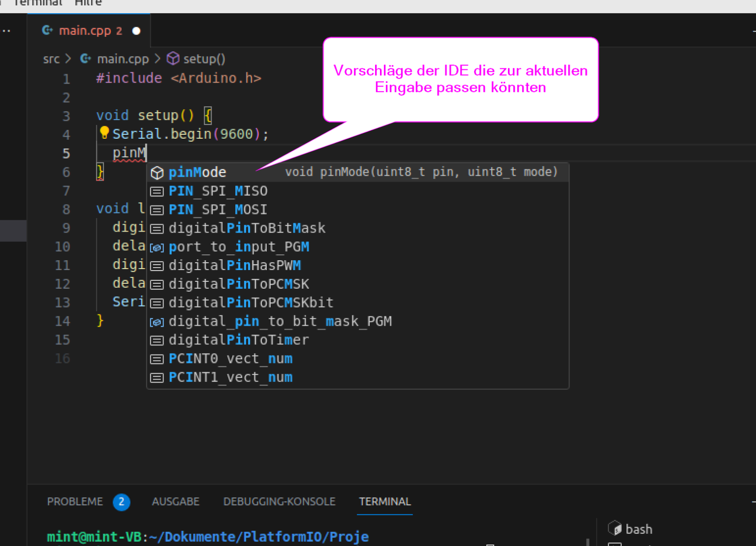This screenshot has width=756, height=546.
Task: Click the C++ file icon on main.cpp tab
Action: click(47, 30)
